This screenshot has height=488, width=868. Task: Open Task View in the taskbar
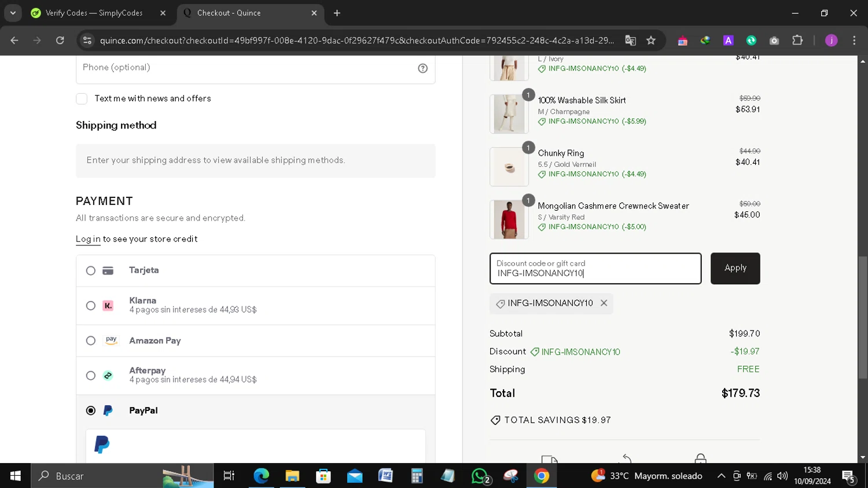(x=229, y=476)
